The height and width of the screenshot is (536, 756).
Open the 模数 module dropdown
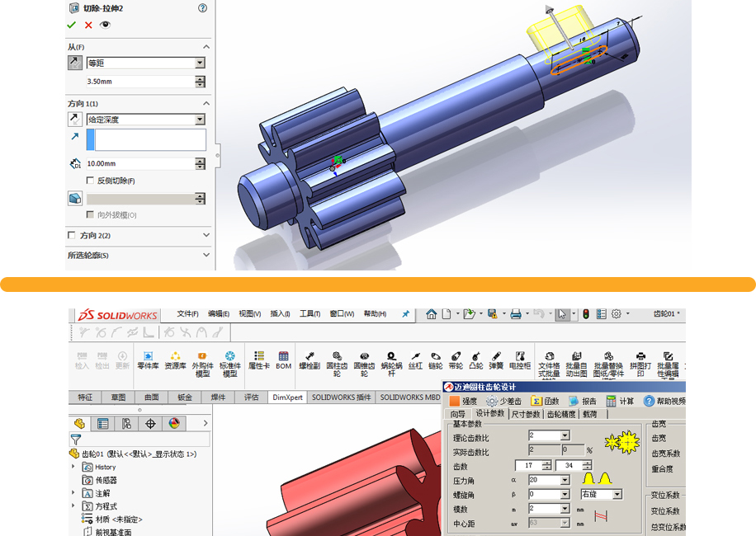pos(565,509)
